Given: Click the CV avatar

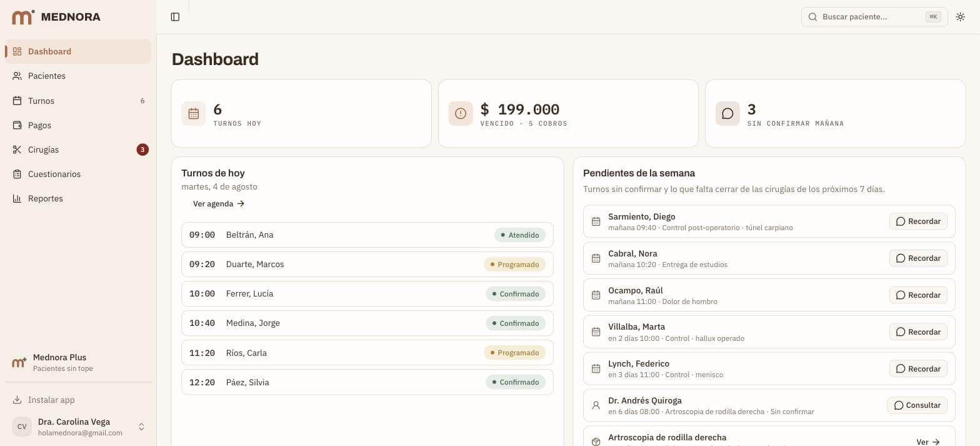Looking at the screenshot, I should 22,427.
